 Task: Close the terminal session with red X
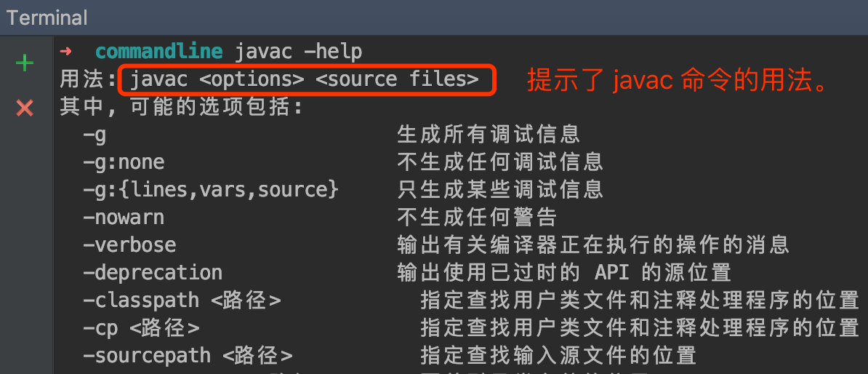click(x=25, y=108)
